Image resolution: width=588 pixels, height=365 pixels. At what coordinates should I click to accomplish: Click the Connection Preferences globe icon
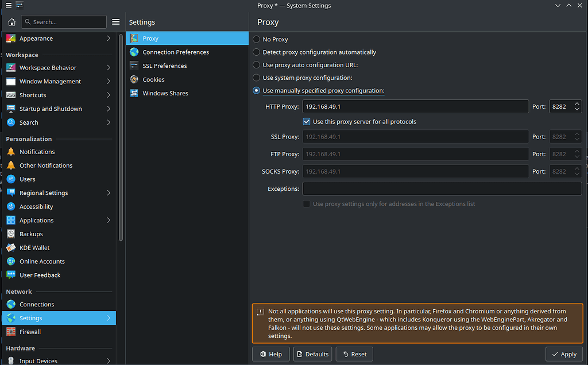point(134,52)
